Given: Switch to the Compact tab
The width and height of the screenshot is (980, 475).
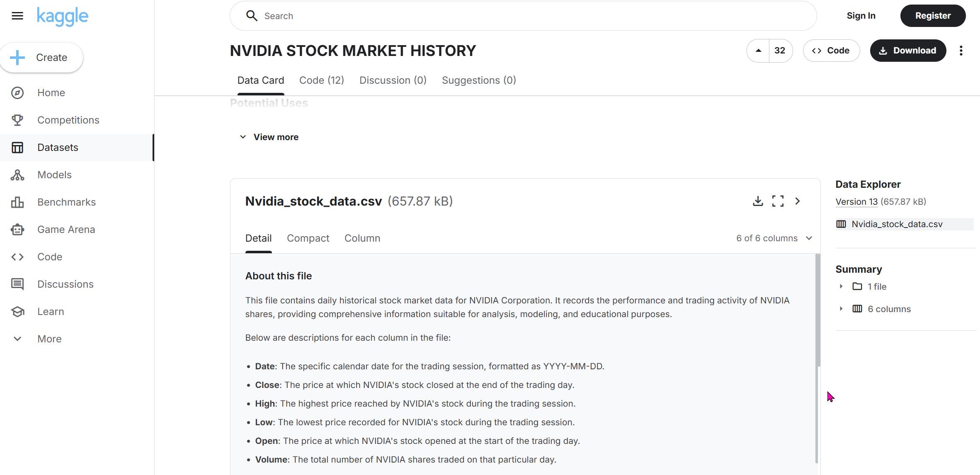Looking at the screenshot, I should 308,238.
